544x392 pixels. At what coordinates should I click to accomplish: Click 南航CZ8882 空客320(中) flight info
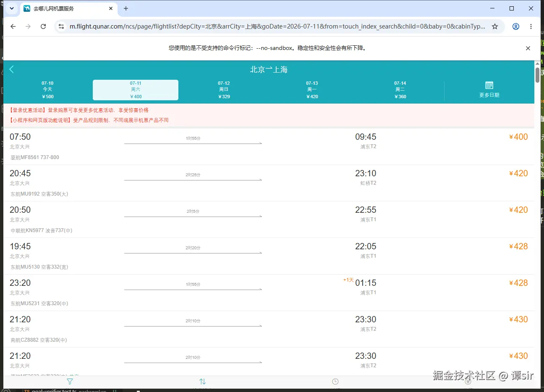pos(39,340)
